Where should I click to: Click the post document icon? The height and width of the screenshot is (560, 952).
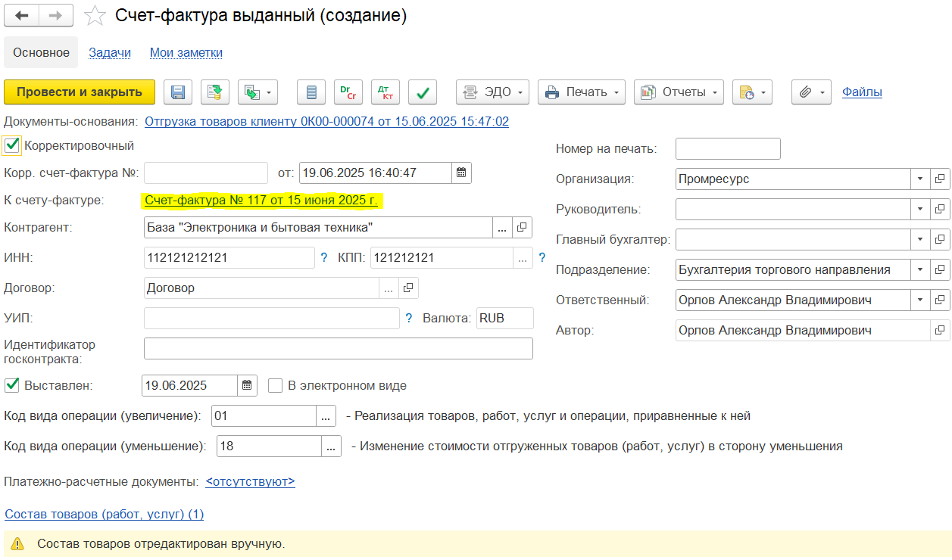click(215, 92)
